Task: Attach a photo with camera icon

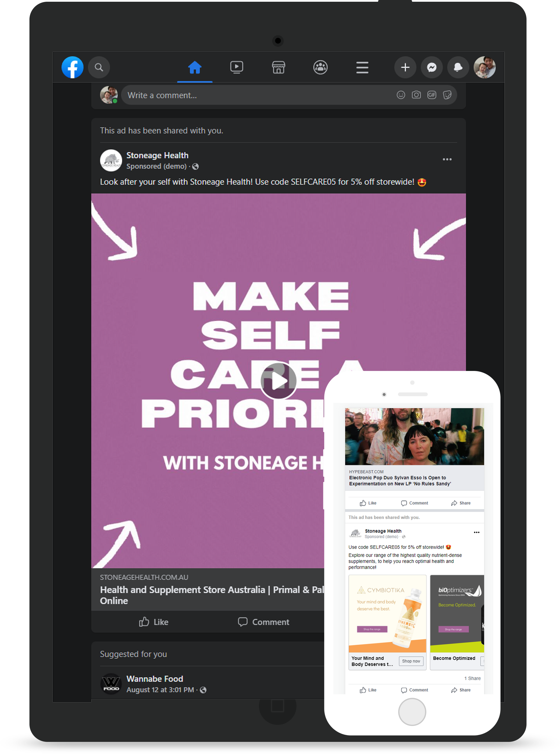Action: pos(416,95)
